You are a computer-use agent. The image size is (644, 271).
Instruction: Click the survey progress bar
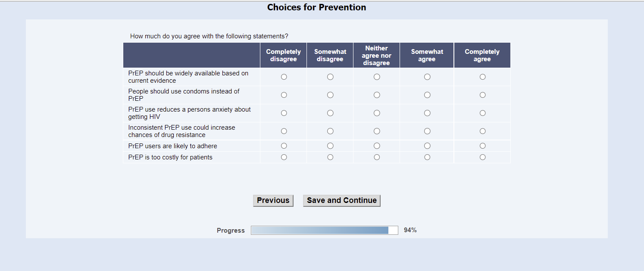point(324,230)
